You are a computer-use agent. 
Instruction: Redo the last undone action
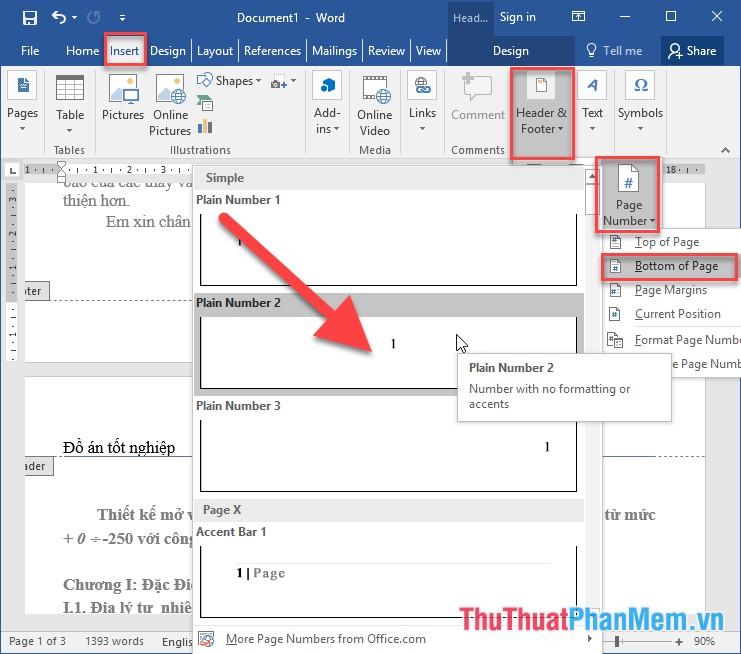coord(94,18)
